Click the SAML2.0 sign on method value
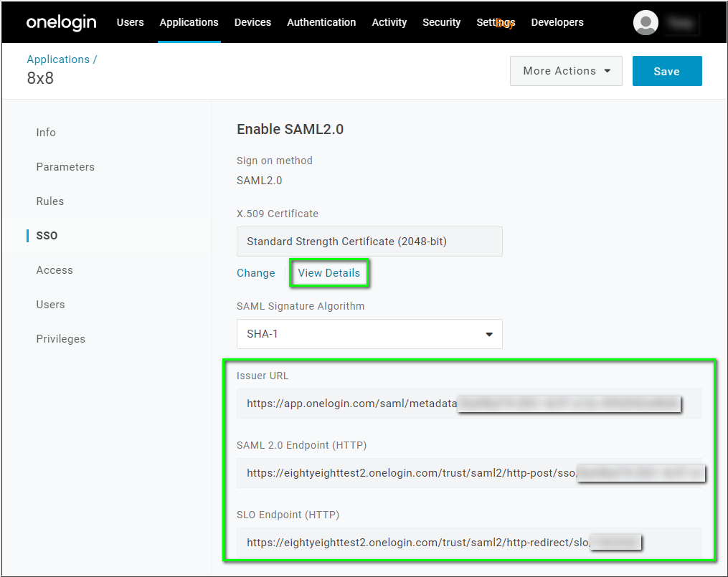This screenshot has width=728, height=577. [260, 181]
